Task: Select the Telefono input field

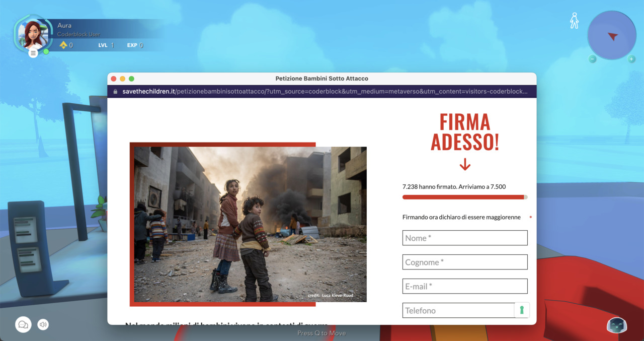Action: click(x=458, y=310)
